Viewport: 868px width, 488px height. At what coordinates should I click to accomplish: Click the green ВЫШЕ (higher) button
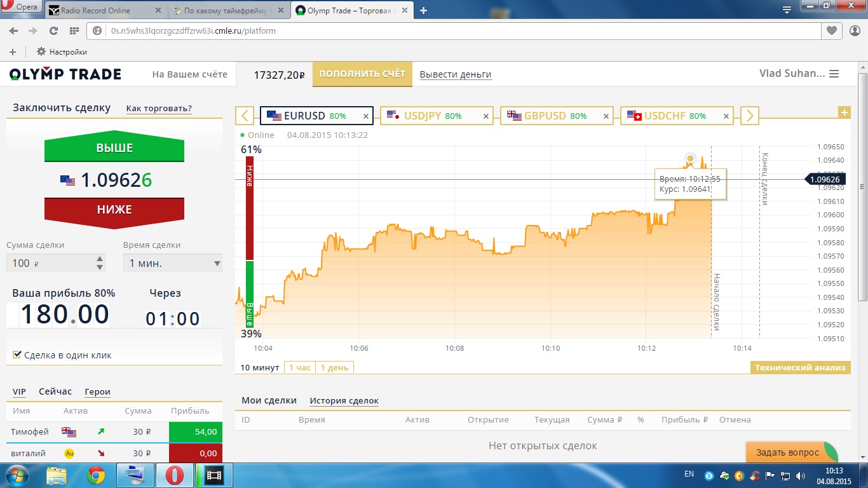coord(114,149)
